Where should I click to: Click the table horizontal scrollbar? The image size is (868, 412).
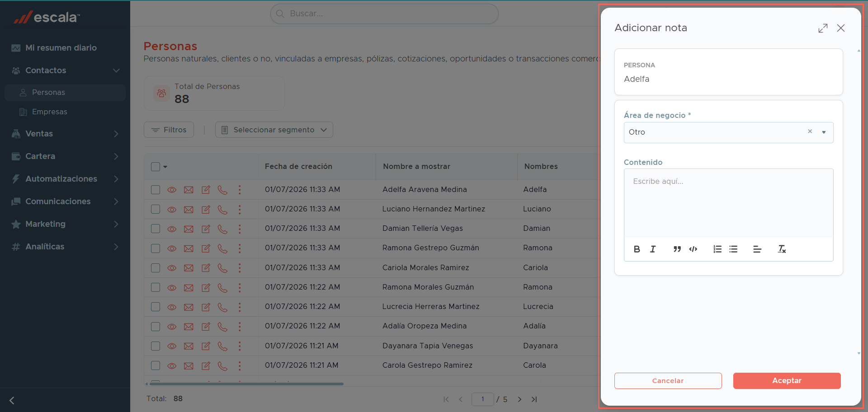(246, 384)
